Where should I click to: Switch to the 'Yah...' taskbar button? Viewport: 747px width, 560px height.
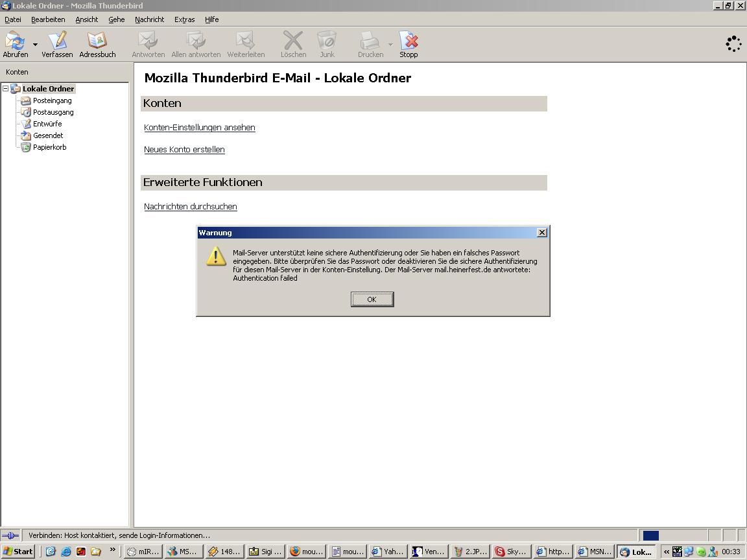click(x=388, y=552)
